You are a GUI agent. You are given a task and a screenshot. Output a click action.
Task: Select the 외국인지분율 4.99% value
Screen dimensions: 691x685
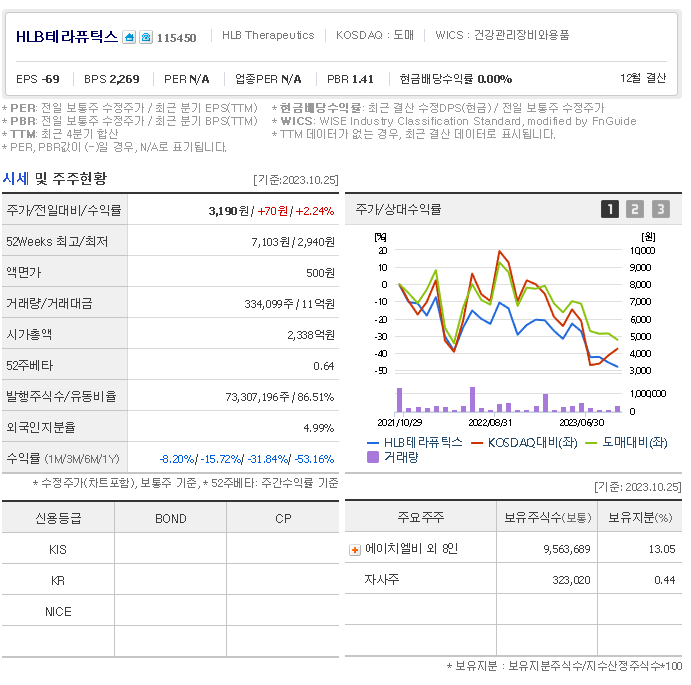pos(319,428)
